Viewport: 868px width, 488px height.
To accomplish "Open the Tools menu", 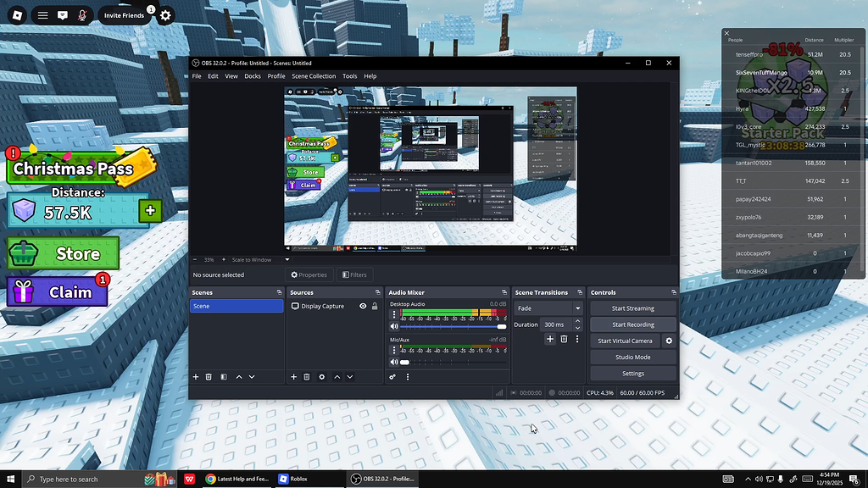I will click(x=349, y=76).
